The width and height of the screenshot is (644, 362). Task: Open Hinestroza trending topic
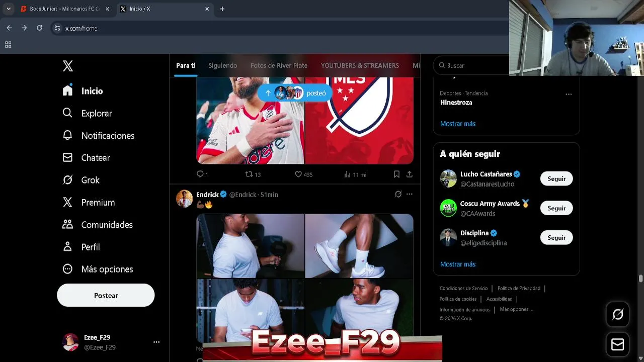pos(456,103)
